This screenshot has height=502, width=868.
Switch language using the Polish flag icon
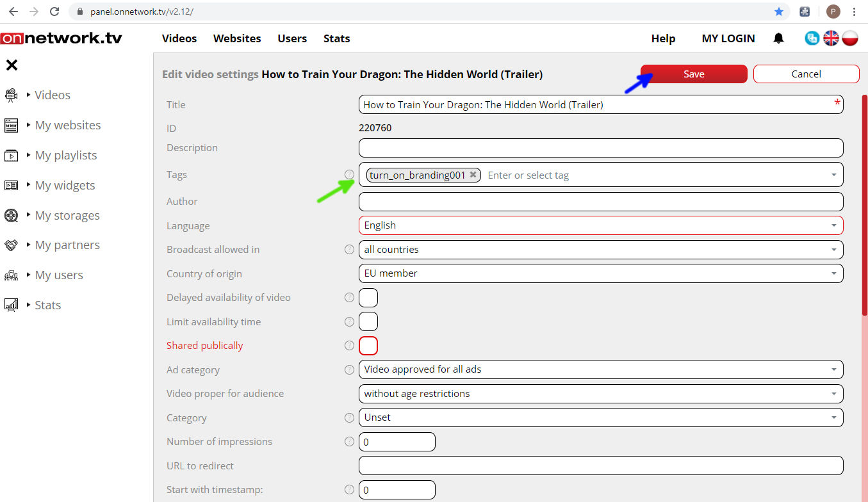(850, 38)
